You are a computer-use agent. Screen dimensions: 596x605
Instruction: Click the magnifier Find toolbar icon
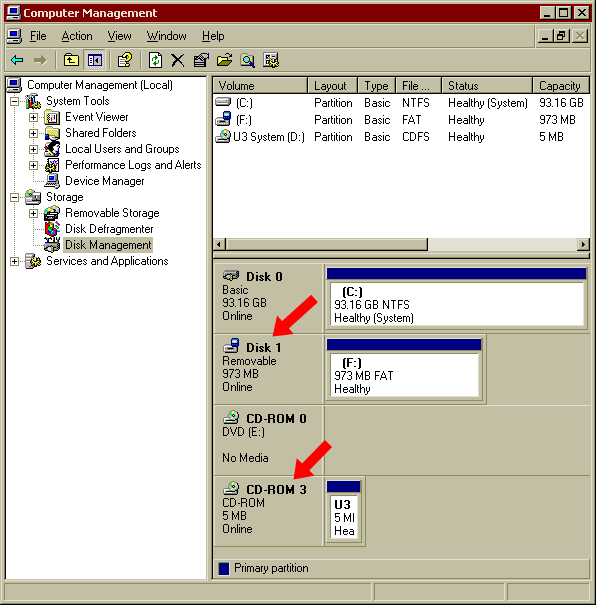point(247,60)
